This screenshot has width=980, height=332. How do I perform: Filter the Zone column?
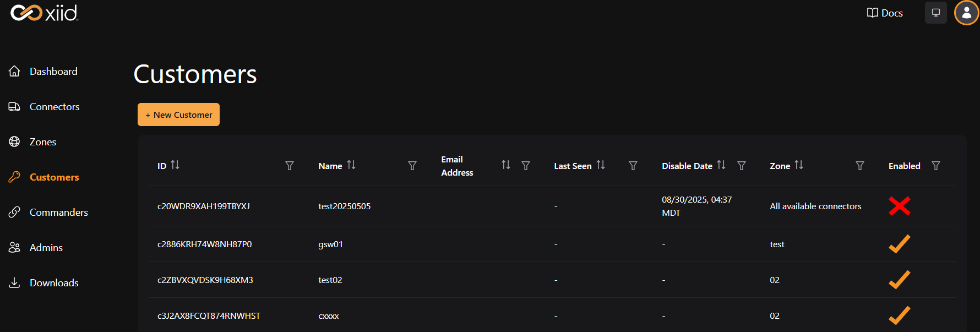pos(860,166)
